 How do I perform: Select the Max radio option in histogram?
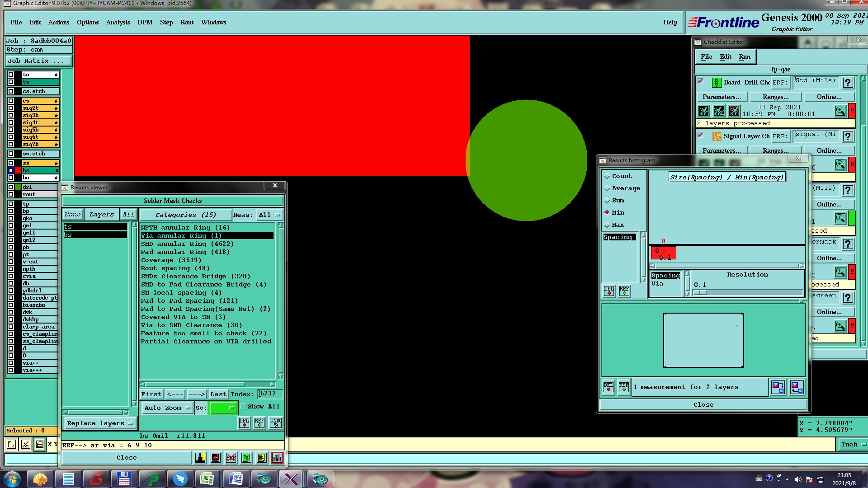point(607,225)
